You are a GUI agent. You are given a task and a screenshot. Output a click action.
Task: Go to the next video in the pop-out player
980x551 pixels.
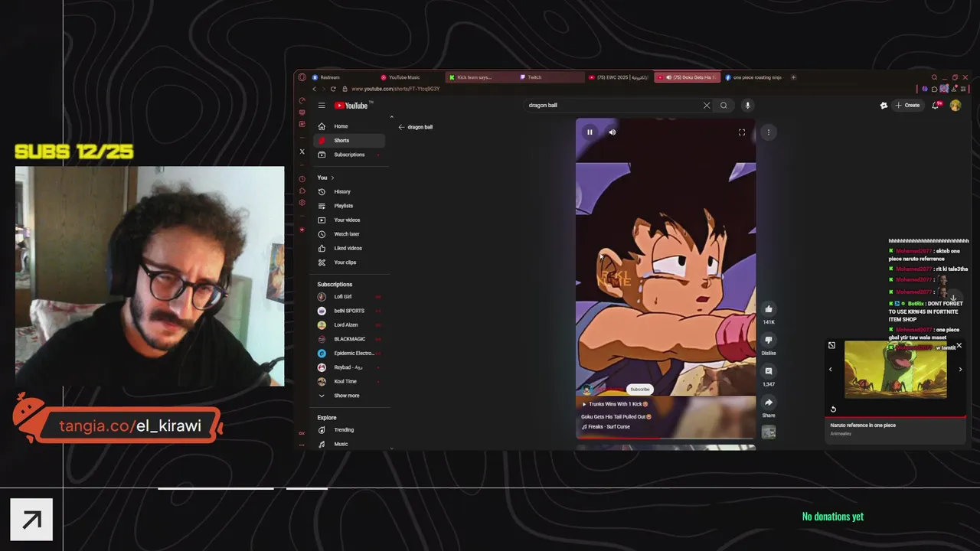point(961,370)
